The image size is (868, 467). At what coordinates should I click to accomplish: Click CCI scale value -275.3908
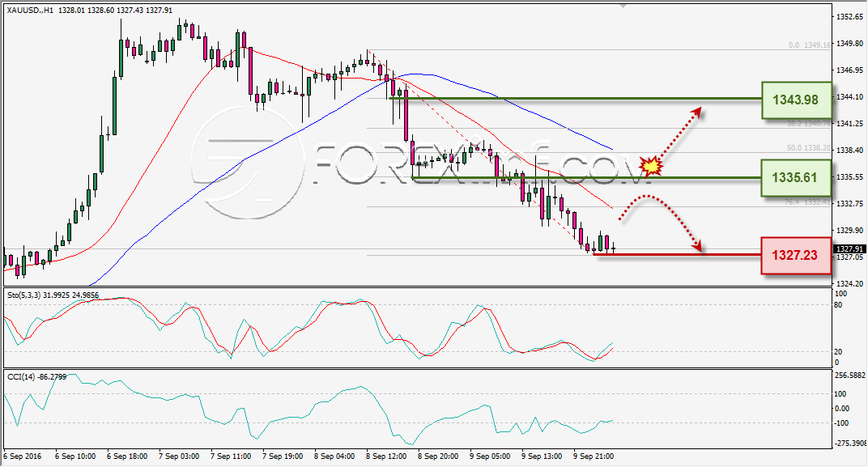850,444
